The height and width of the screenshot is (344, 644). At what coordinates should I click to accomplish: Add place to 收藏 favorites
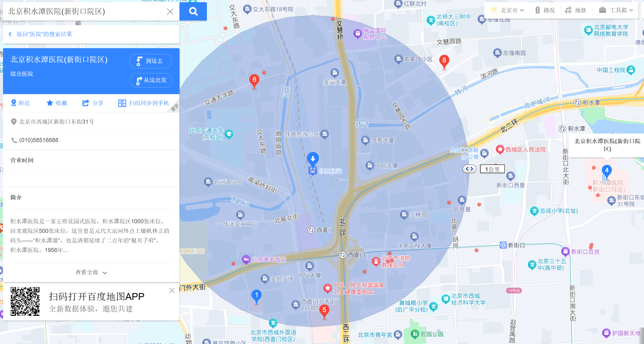click(x=57, y=103)
